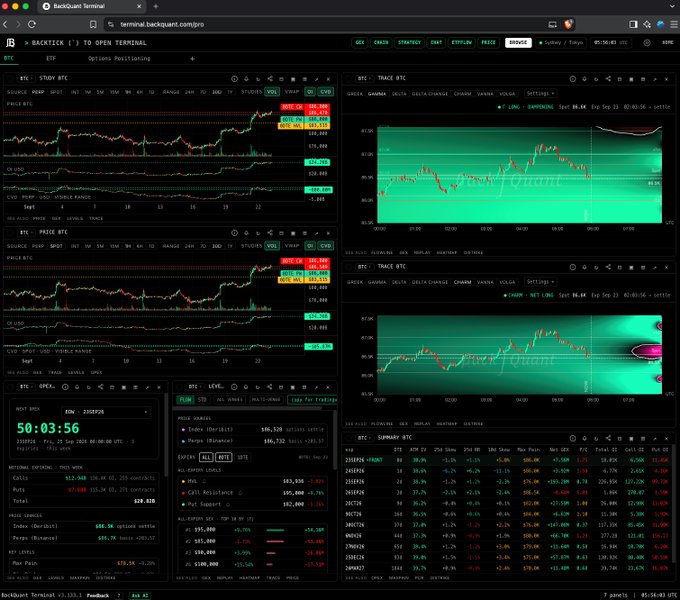
Task: Open info icon in OPEX panel
Action: [65, 387]
